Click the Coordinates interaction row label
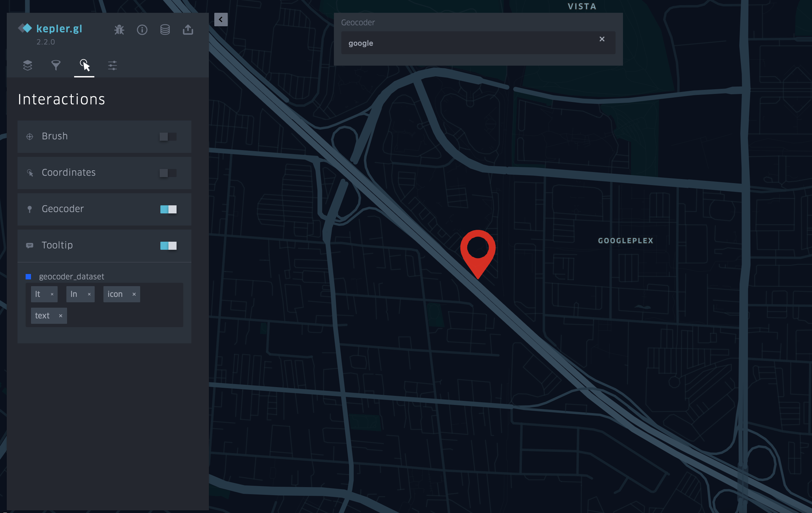This screenshot has height=513, width=812. pos(68,172)
